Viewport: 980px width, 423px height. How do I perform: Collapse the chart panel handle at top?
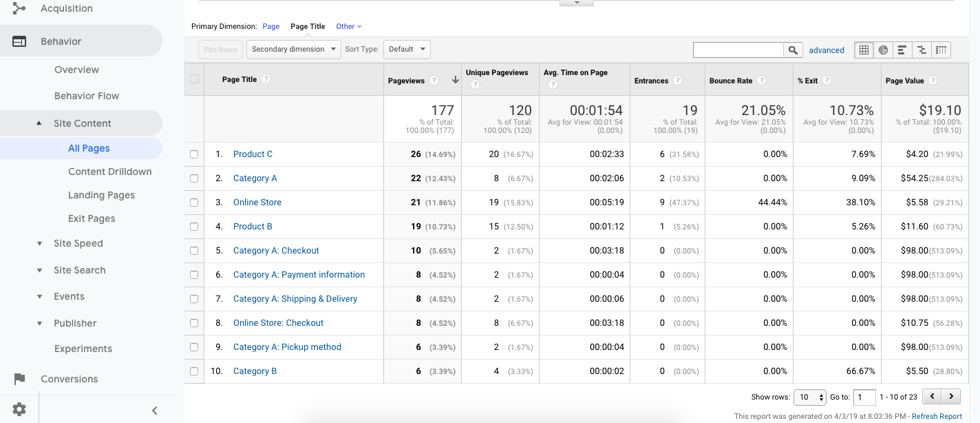click(x=577, y=3)
